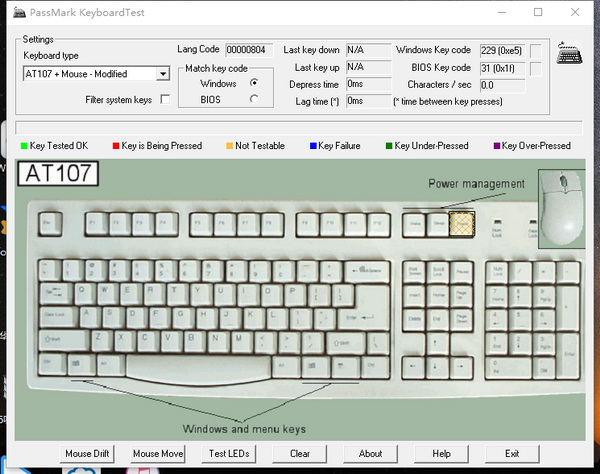600x474 pixels.
Task: Select the BIOS match key code option
Action: (254, 98)
